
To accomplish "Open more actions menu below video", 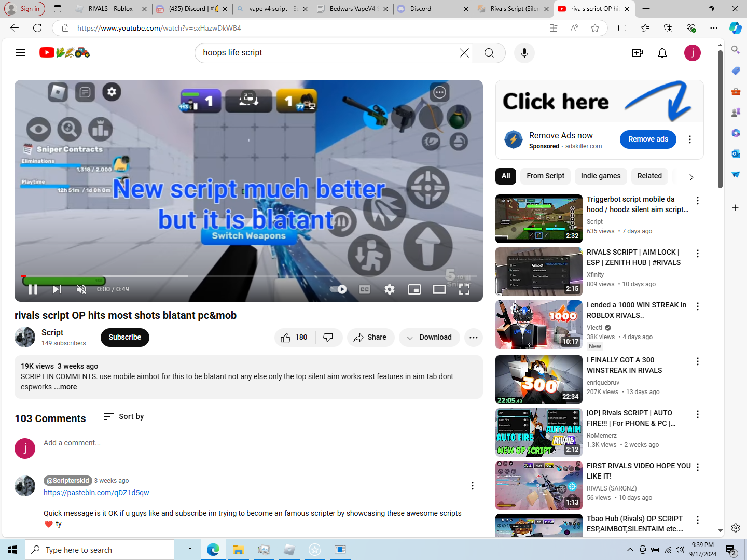I will 474,338.
